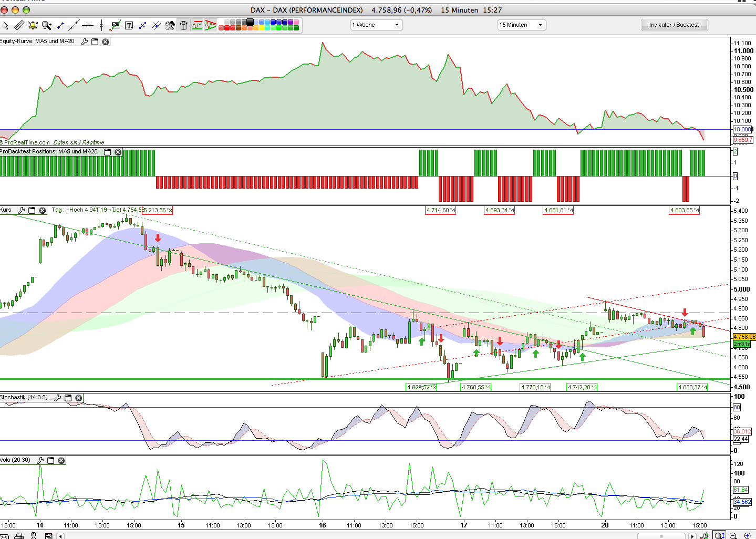This screenshot has width=756, height=539.
Task: Close the Vola (20 30) indicator panel
Action: [61, 460]
